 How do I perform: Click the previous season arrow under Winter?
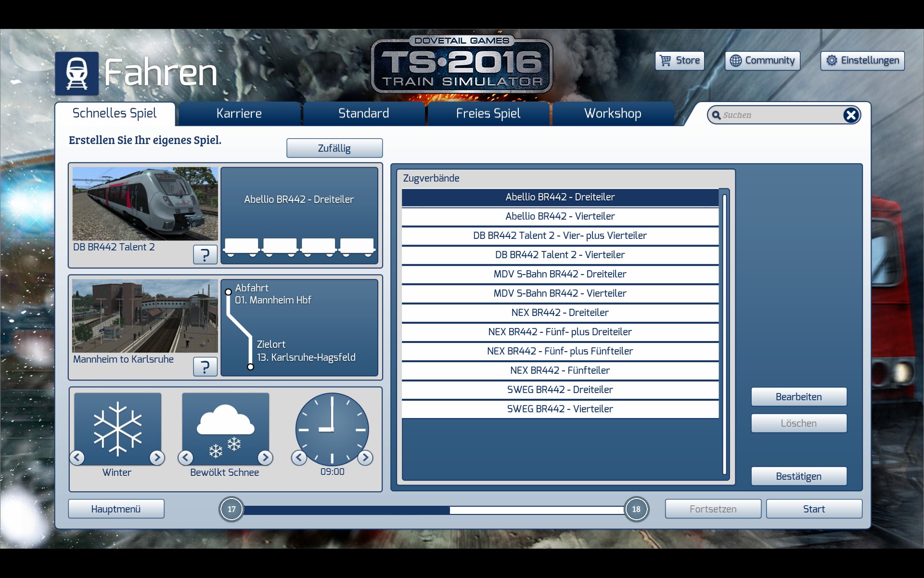77,458
